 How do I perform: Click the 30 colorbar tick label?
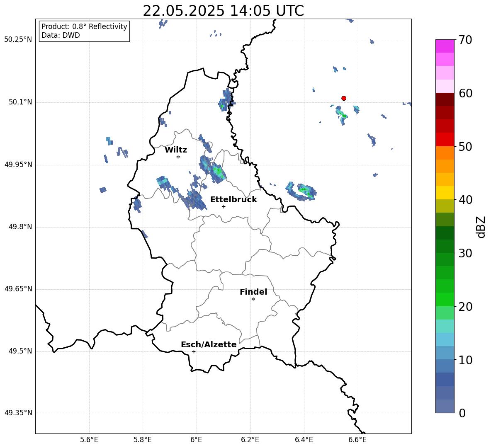coord(465,253)
